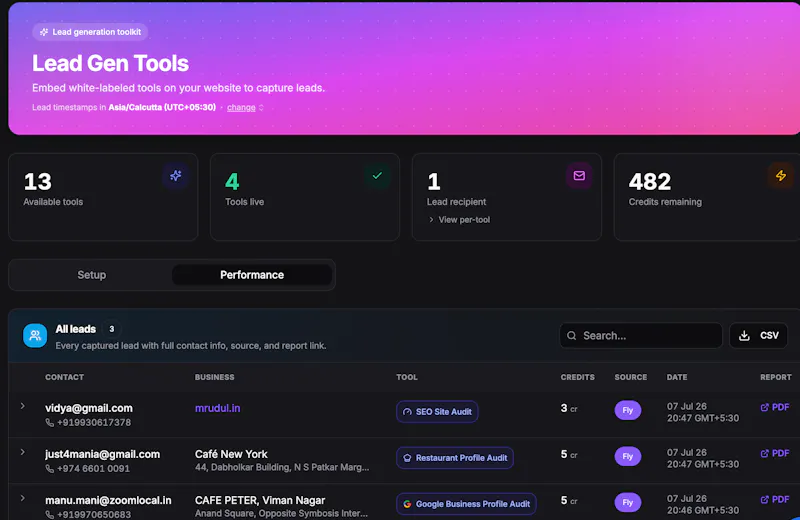Click the address 44, Dabholkar Building text

tap(282, 467)
